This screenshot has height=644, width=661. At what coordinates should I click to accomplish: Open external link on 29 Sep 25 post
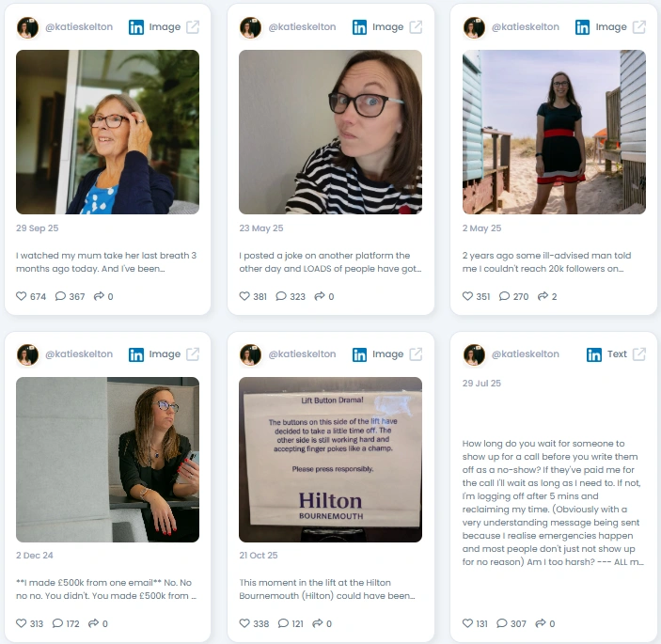point(193,27)
